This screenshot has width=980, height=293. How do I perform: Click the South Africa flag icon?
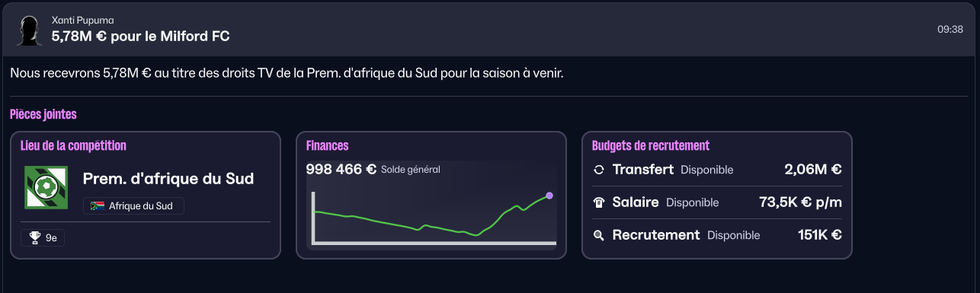[97, 206]
